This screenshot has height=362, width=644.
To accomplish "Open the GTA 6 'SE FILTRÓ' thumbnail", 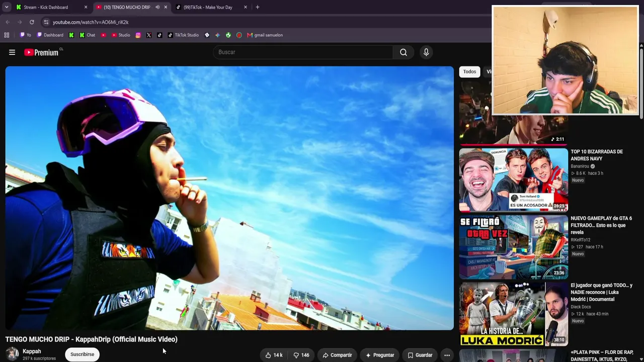I will [x=513, y=247].
